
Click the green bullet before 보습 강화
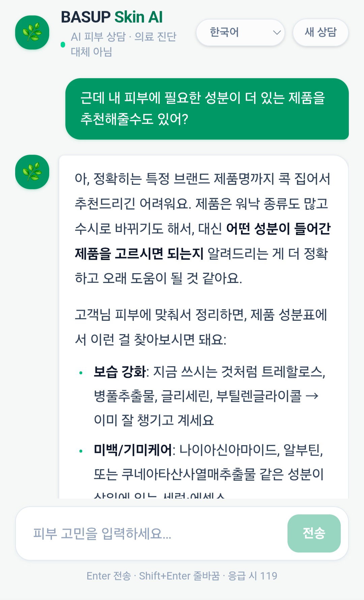[x=81, y=373]
